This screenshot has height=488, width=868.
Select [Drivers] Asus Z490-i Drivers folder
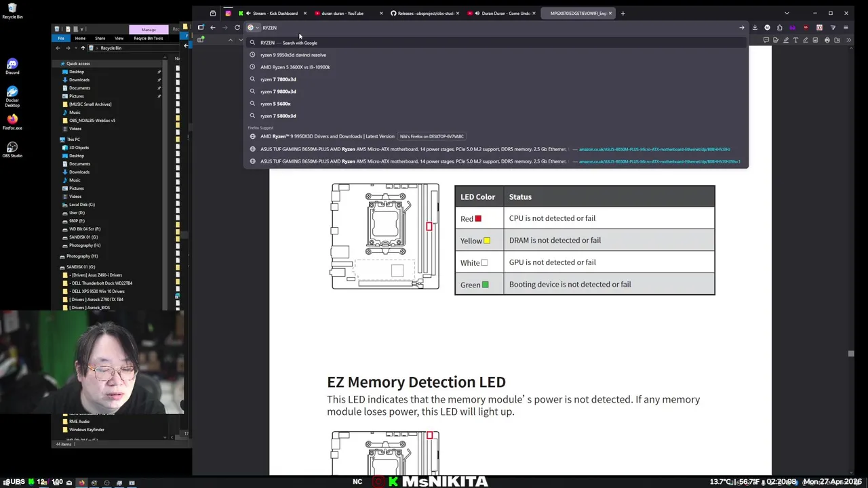click(96, 275)
